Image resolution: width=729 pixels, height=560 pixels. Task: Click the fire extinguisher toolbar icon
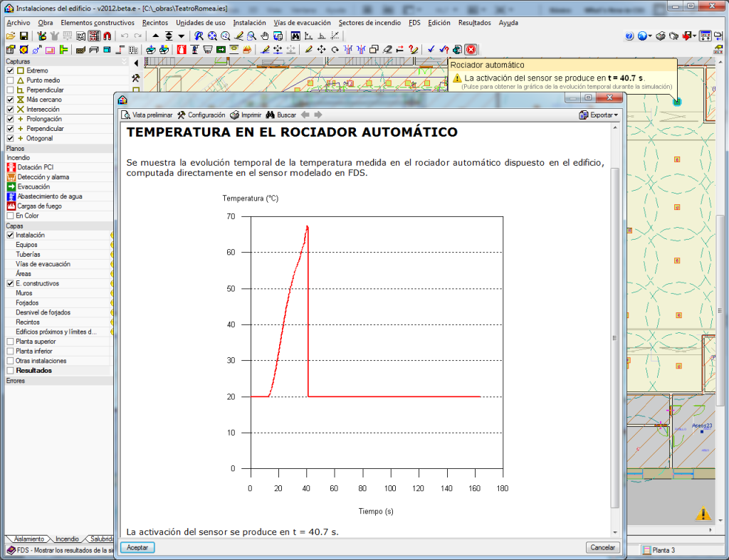click(181, 50)
